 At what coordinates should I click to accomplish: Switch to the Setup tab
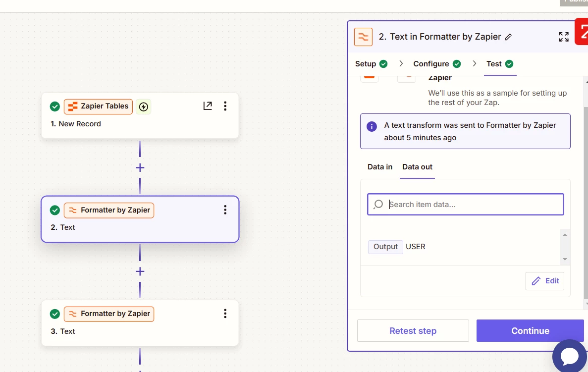pos(371,64)
